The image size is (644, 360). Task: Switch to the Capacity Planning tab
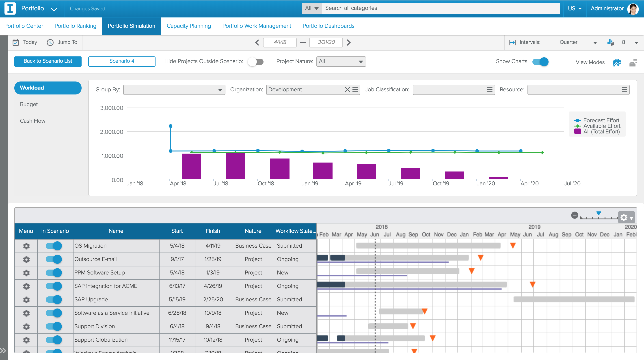(x=189, y=26)
